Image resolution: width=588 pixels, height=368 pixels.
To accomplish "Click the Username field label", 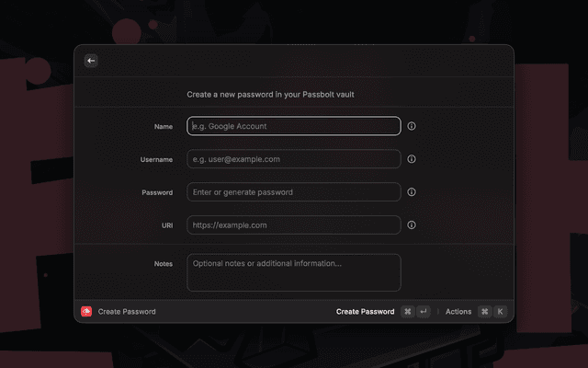I will (155, 160).
